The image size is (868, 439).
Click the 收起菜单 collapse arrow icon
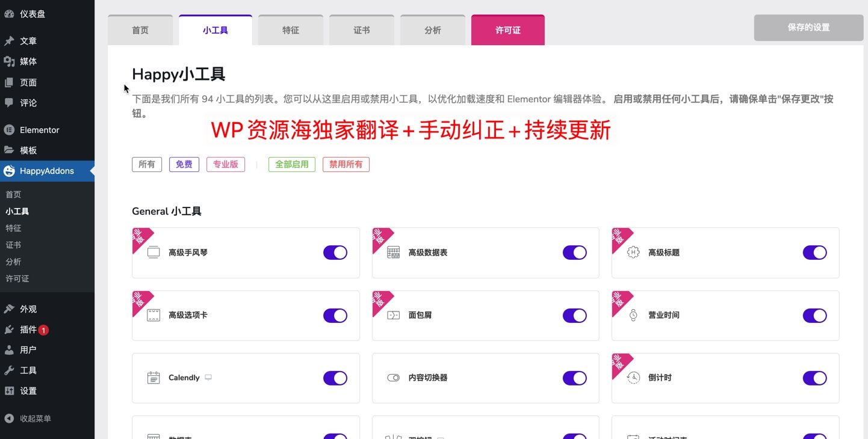[x=9, y=419]
